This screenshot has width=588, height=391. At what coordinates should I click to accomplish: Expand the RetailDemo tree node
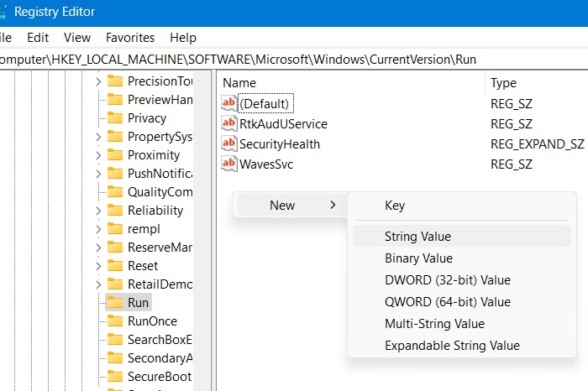tap(98, 284)
